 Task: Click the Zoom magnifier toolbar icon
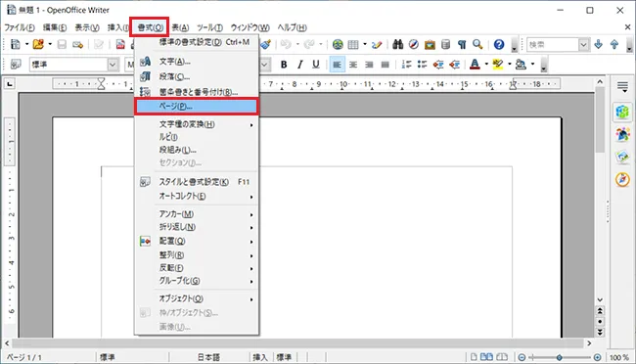pos(477,44)
